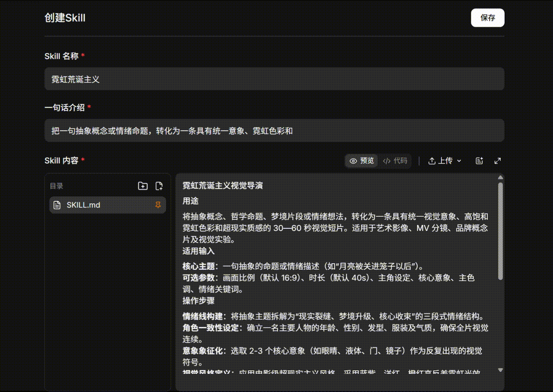
Task: Click the 适用输入 heading
Action: pyautogui.click(x=198, y=251)
